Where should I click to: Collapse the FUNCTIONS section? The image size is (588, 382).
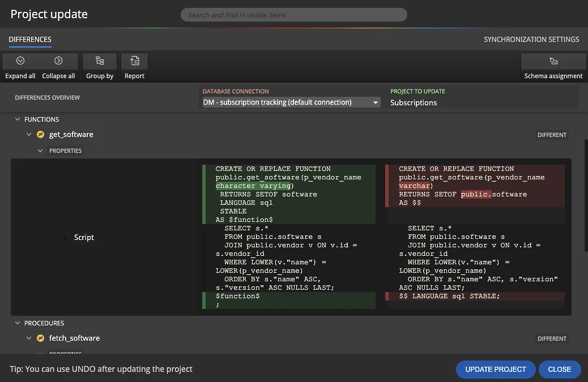pos(17,119)
